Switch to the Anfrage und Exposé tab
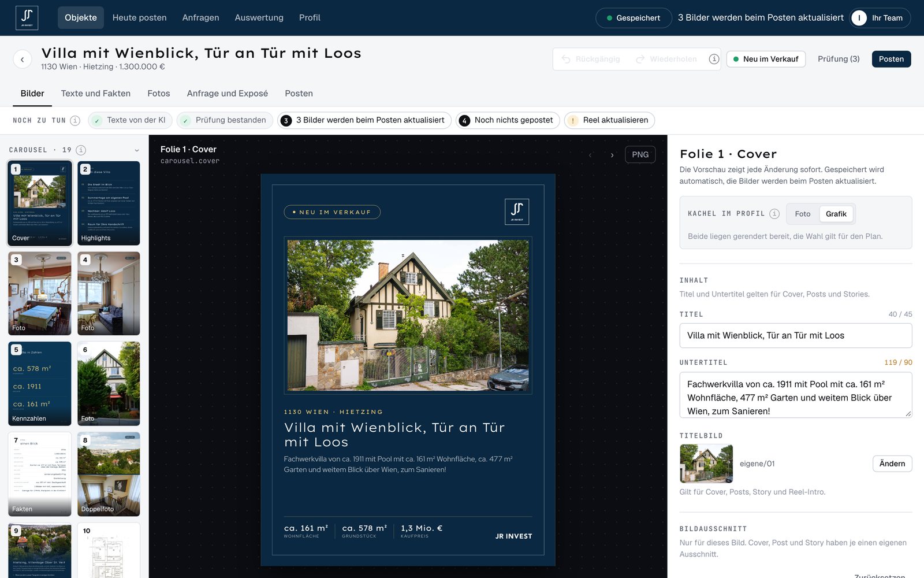924x578 pixels. tap(228, 94)
